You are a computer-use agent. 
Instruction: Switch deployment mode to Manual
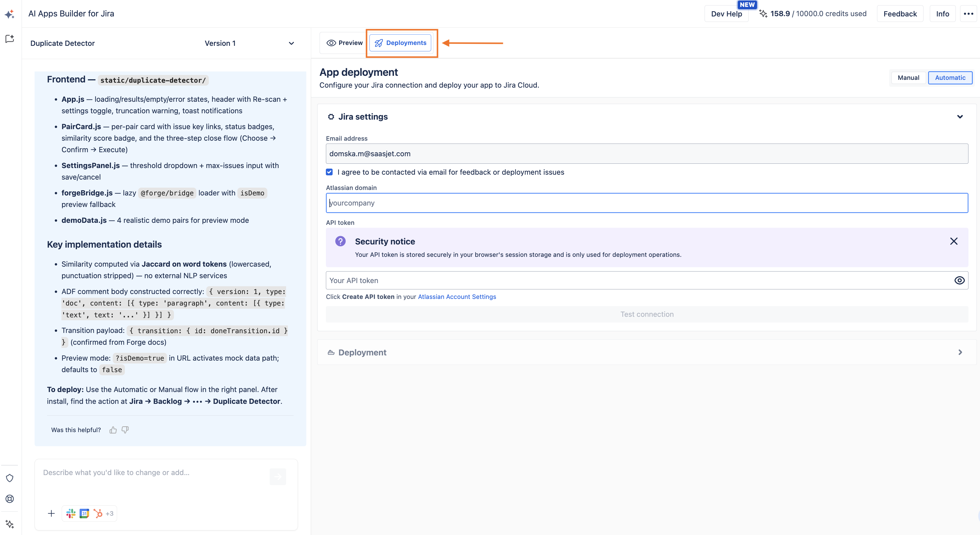point(908,78)
